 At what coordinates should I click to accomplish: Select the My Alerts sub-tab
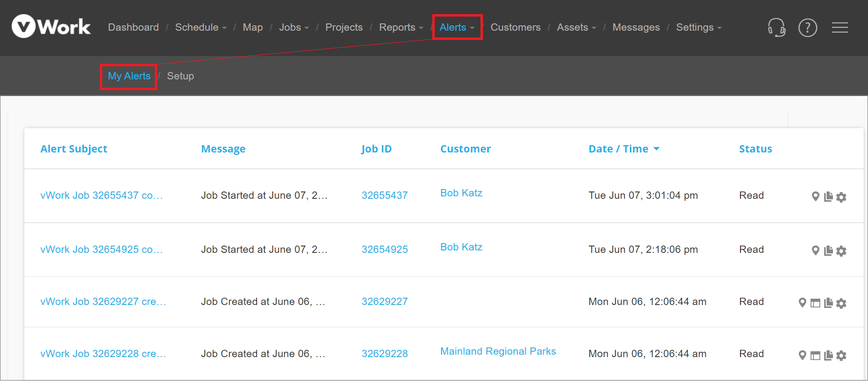129,76
